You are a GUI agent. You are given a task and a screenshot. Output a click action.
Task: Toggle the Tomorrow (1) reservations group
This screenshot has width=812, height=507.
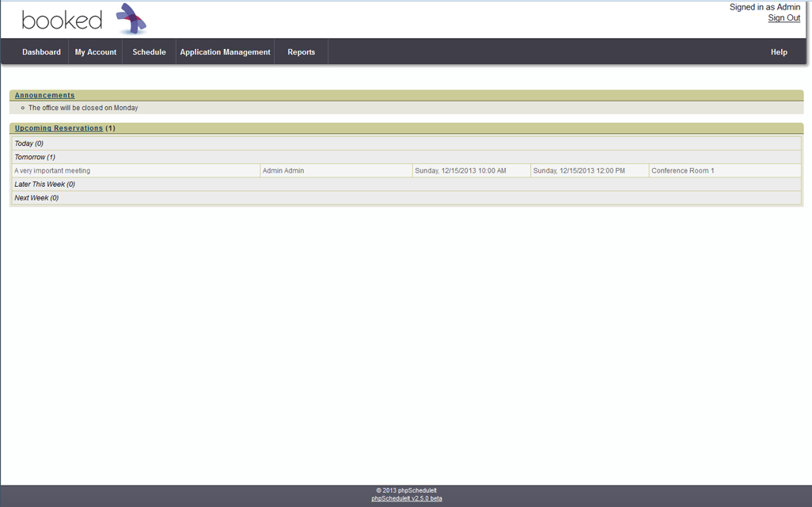click(x=35, y=157)
